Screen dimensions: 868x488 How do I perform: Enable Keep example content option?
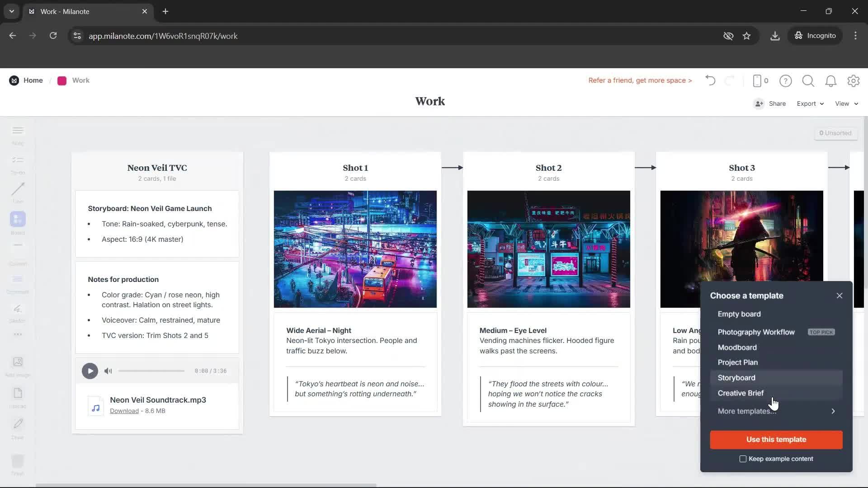(743, 459)
